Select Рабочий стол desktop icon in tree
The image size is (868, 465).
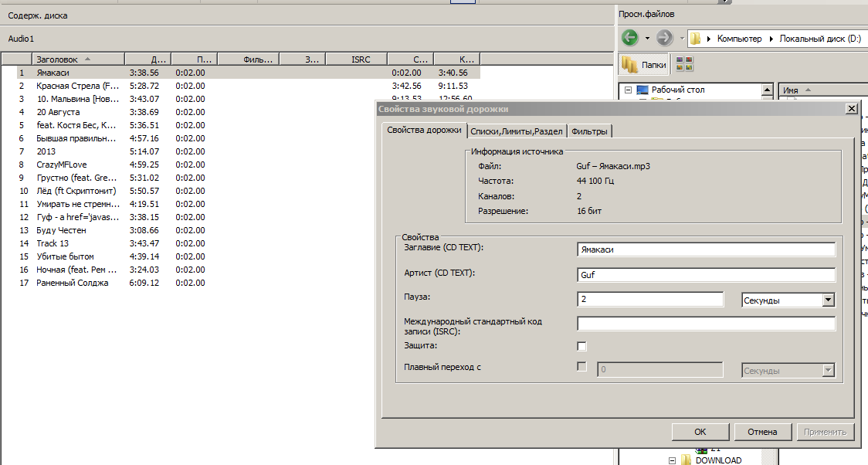click(x=643, y=90)
